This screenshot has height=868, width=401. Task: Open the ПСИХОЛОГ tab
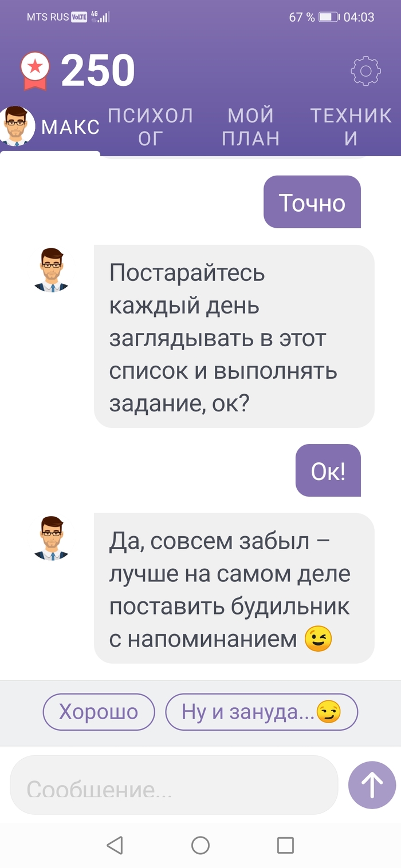(150, 126)
